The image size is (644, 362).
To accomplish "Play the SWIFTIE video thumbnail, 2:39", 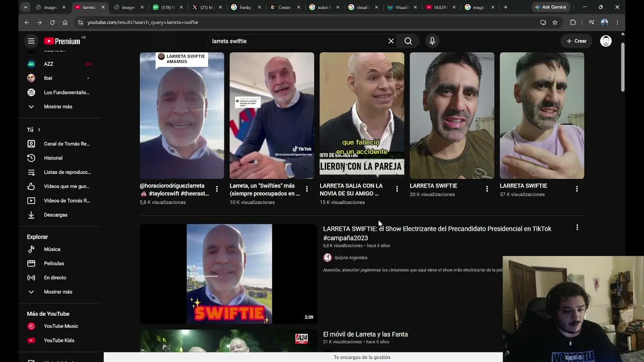I will point(229,274).
